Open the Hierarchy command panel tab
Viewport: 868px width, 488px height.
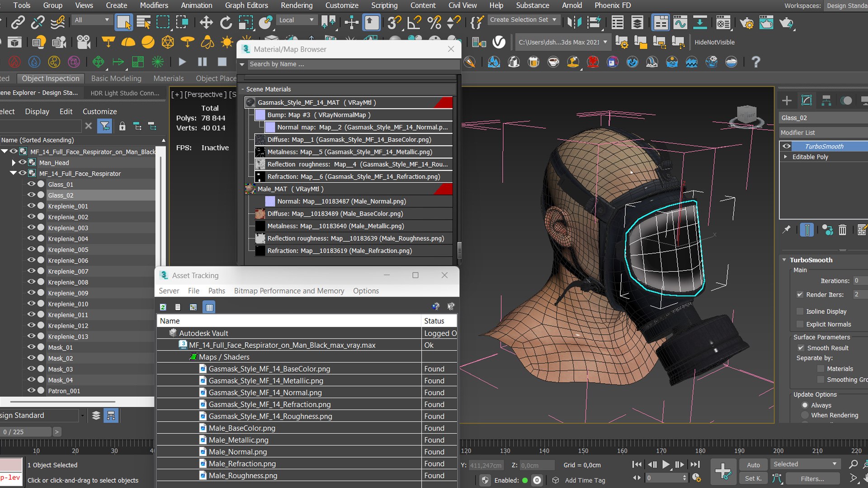[x=826, y=100]
